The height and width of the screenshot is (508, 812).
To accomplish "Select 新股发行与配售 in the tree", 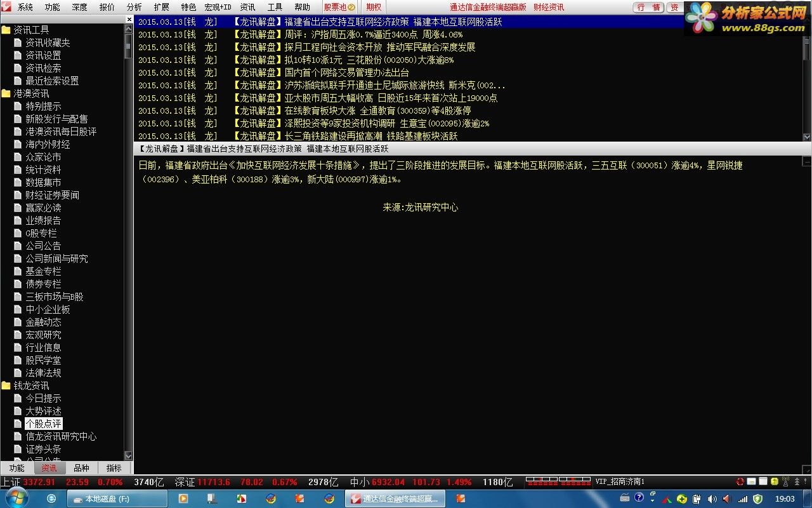I will [56, 119].
